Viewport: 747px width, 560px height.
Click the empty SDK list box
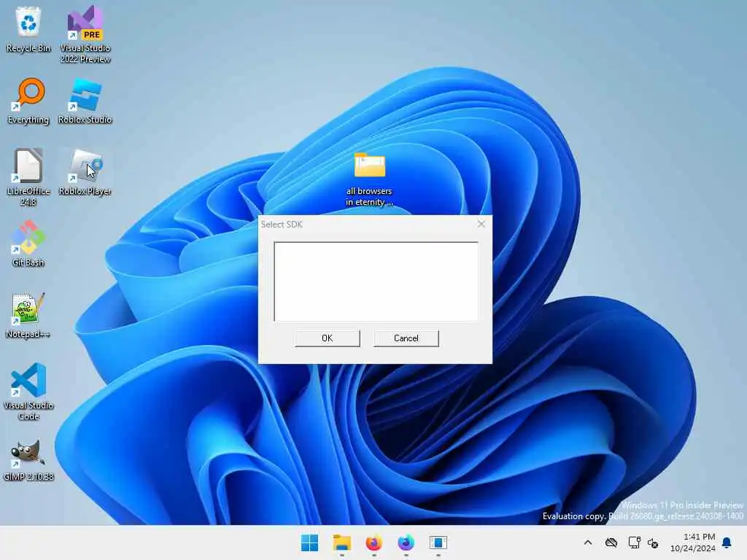[x=376, y=281]
